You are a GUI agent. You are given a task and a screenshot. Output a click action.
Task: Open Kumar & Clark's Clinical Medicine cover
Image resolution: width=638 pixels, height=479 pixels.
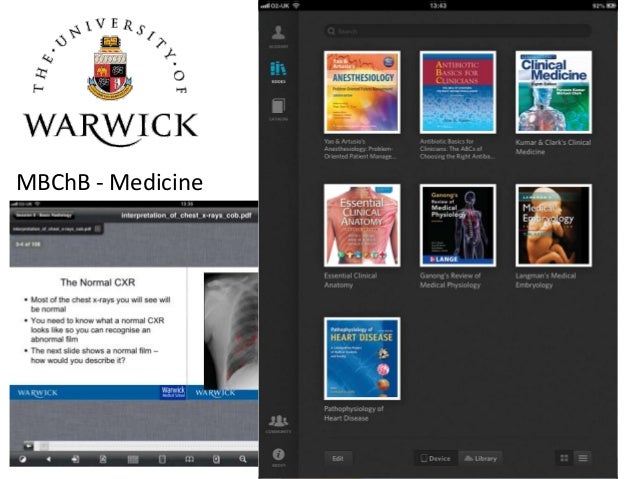coord(553,92)
